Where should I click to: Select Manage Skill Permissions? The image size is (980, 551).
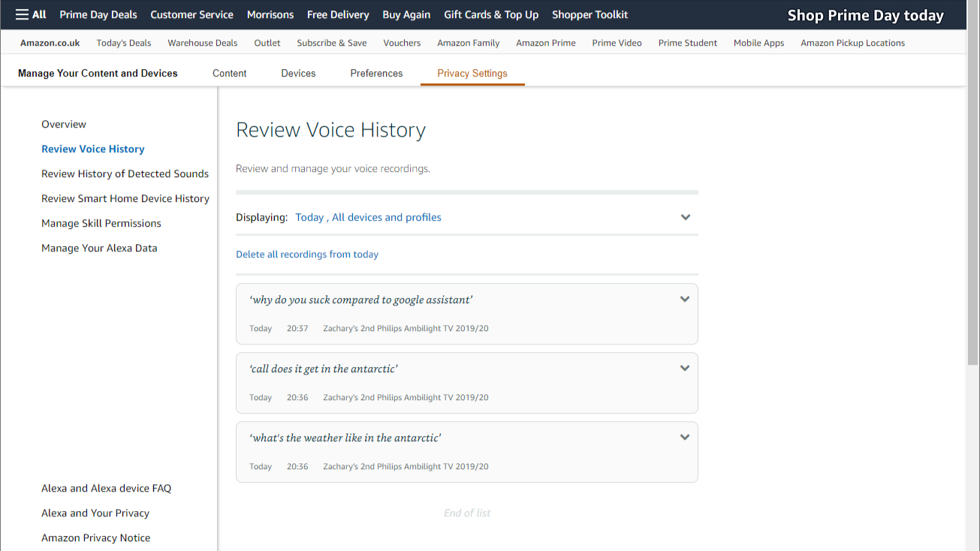coord(101,224)
